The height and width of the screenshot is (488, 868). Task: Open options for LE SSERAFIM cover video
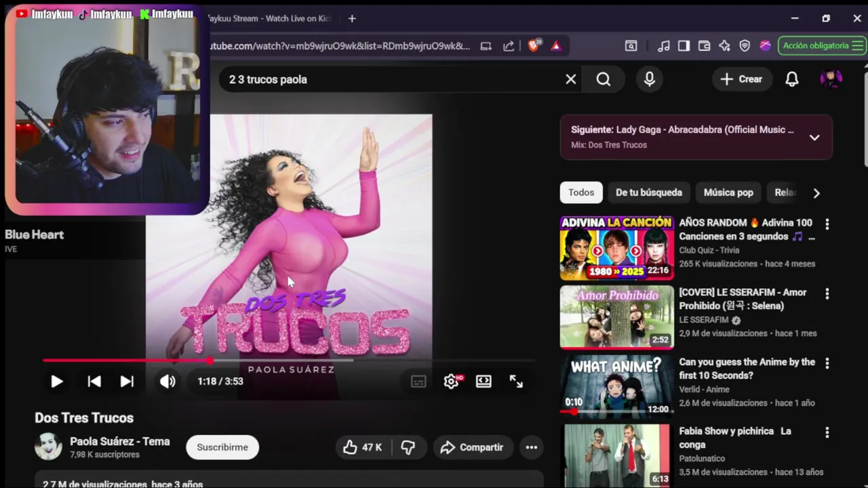[x=827, y=293]
